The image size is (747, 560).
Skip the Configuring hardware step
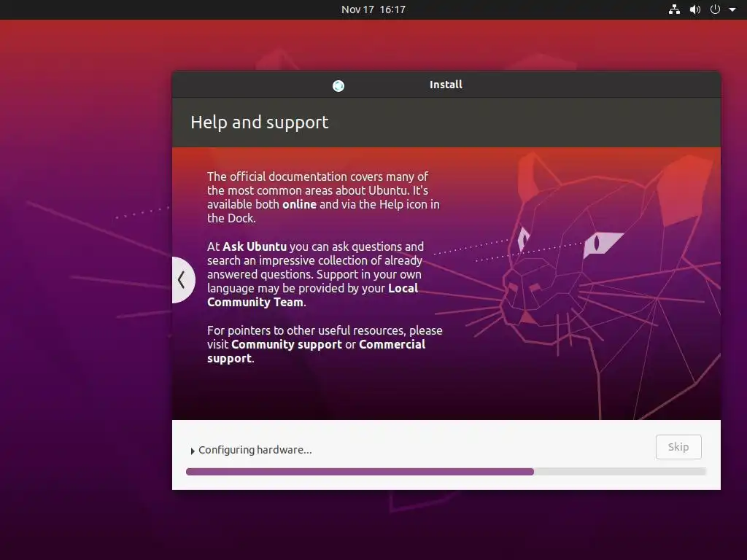(678, 447)
